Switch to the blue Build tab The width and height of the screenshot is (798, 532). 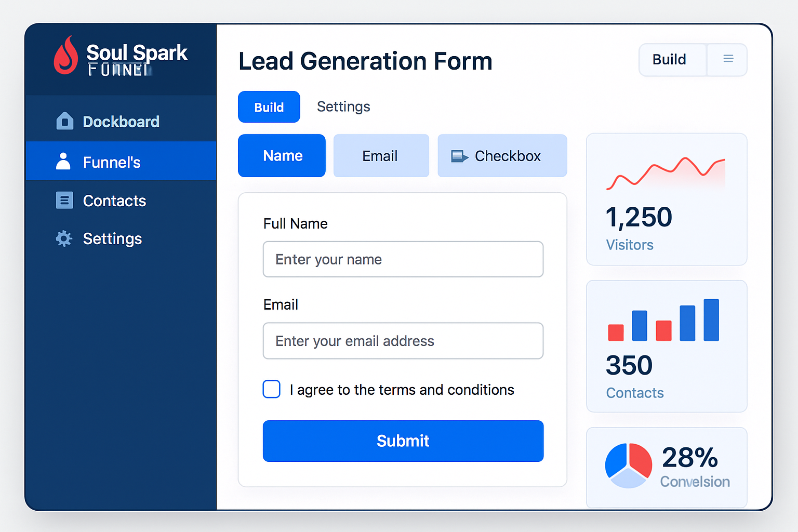[269, 107]
